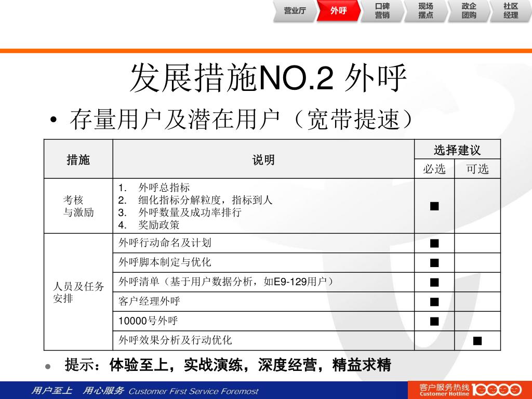Select the 营业厅 navigation tab
The width and height of the screenshot is (532, 399).
[x=295, y=11]
